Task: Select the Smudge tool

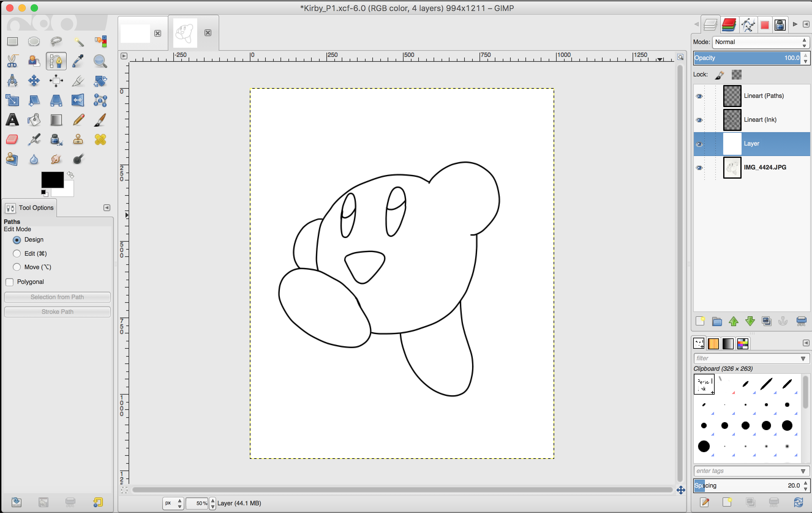Action: (x=56, y=159)
